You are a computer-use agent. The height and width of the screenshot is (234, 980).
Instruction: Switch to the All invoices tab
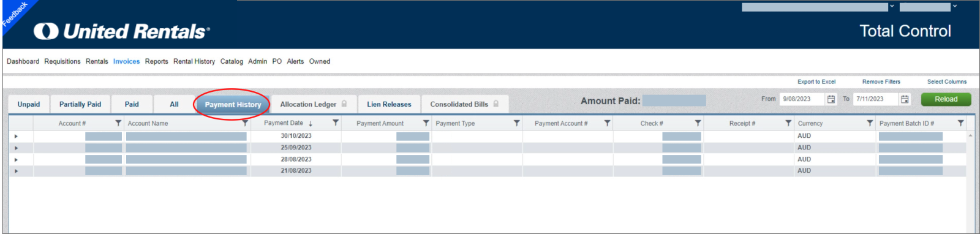click(174, 104)
